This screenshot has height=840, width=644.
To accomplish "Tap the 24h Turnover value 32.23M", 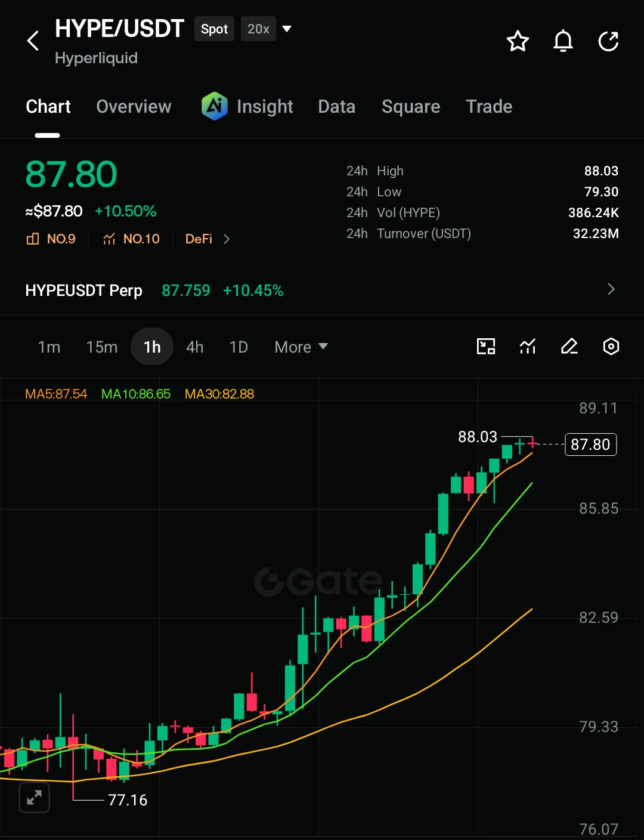I will (x=596, y=234).
